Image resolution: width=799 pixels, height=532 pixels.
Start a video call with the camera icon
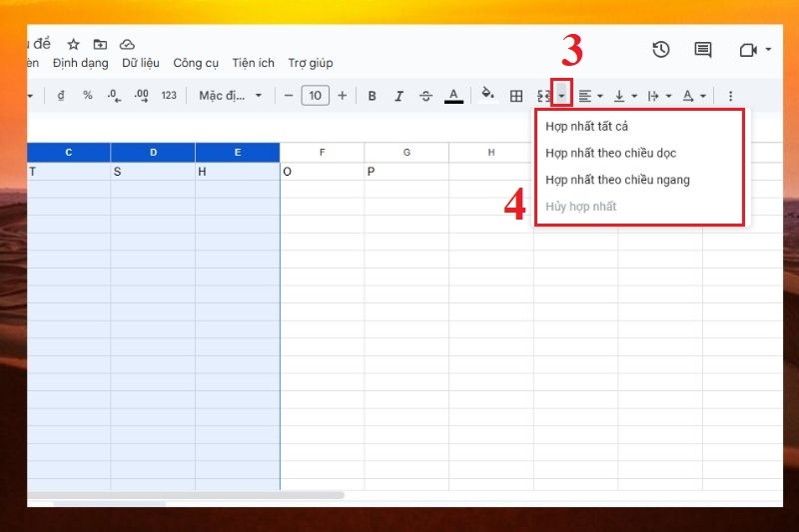[748, 50]
